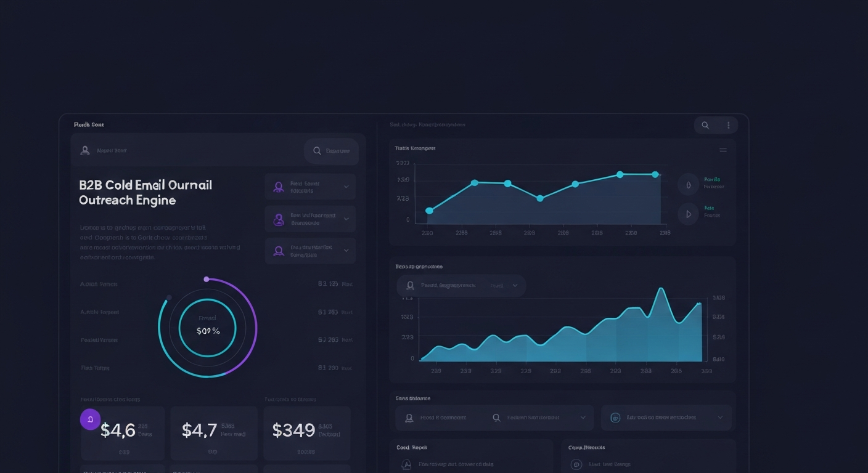The image size is (868, 473).
Task: Click the purple bell badge on the $4,6 card
Action: (x=90, y=419)
